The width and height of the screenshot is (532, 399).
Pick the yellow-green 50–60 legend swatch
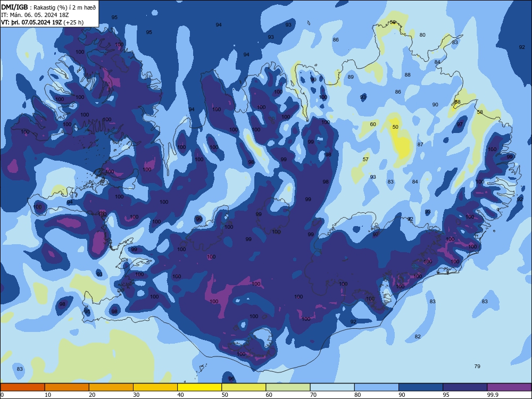[244, 387]
